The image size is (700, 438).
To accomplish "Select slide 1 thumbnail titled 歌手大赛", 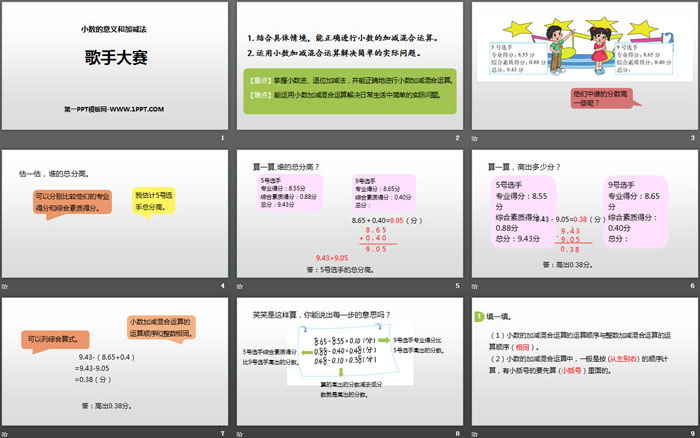I will point(115,66).
